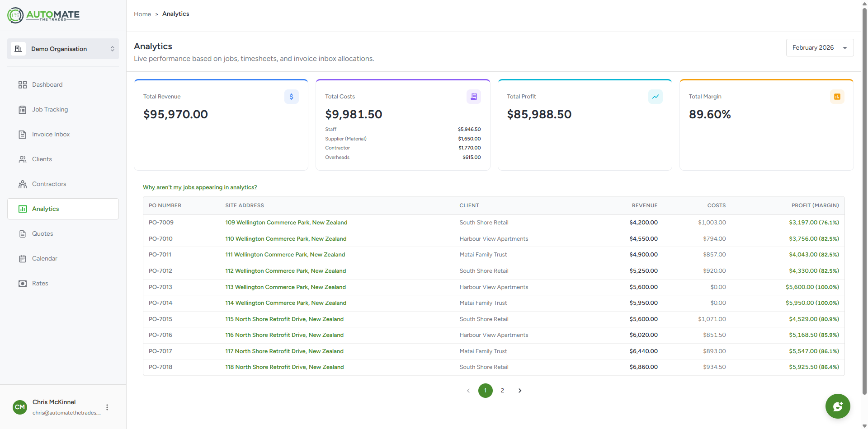Open the Invoice Inbox
868x429 pixels.
click(51, 134)
